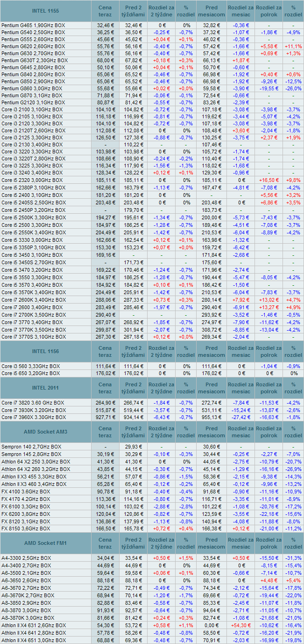The image size is (304, 644).
Task: Click on Pentium G860 3,0GHz BOX
Action: [32, 88]
